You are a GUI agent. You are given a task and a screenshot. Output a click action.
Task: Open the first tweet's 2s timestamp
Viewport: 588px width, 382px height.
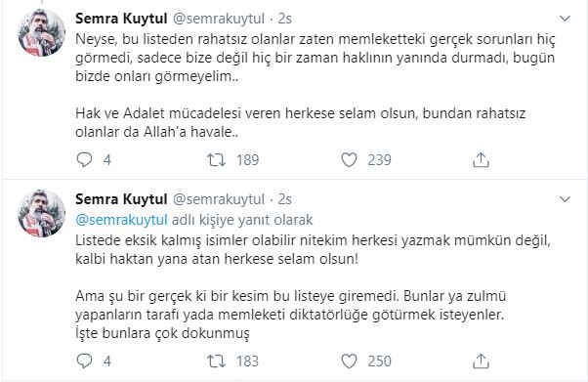click(x=285, y=19)
